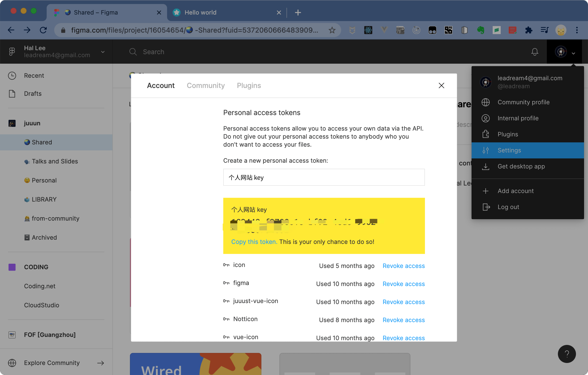Open the QR code extension icon

(x=448, y=30)
